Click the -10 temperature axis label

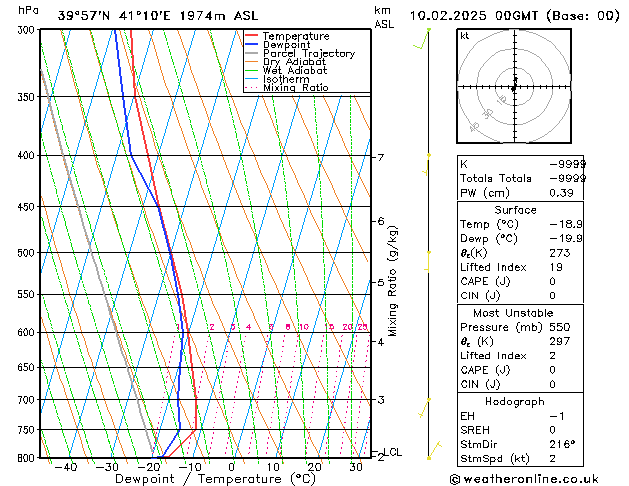coord(189,467)
